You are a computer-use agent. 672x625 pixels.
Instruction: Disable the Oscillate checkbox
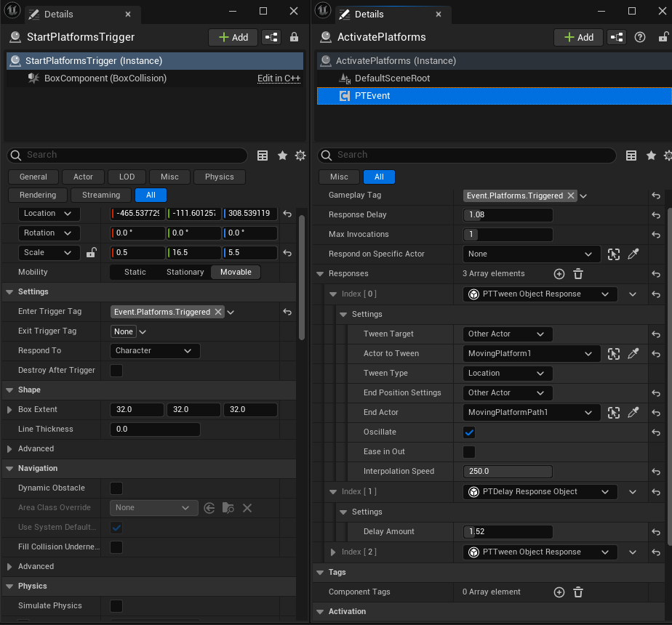click(x=468, y=432)
